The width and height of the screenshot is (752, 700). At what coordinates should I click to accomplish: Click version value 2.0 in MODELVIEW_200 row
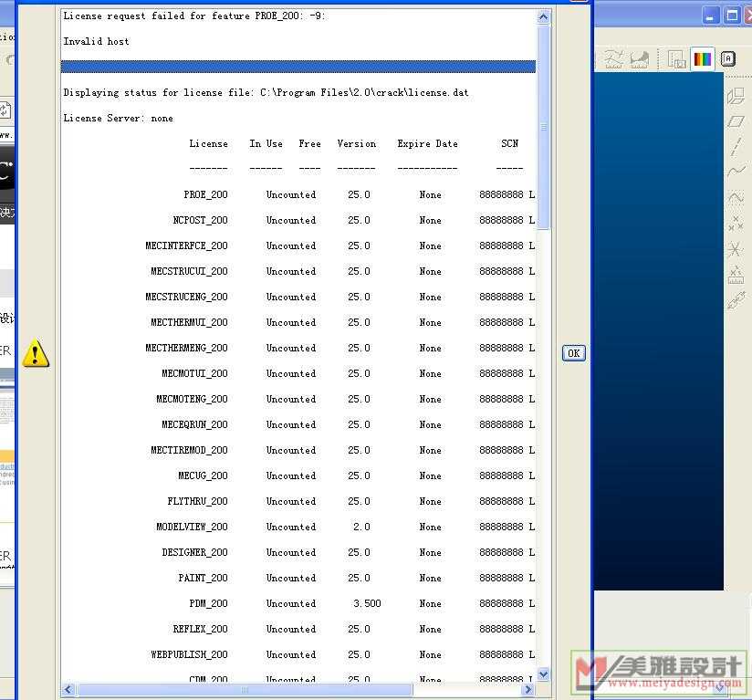point(361,527)
